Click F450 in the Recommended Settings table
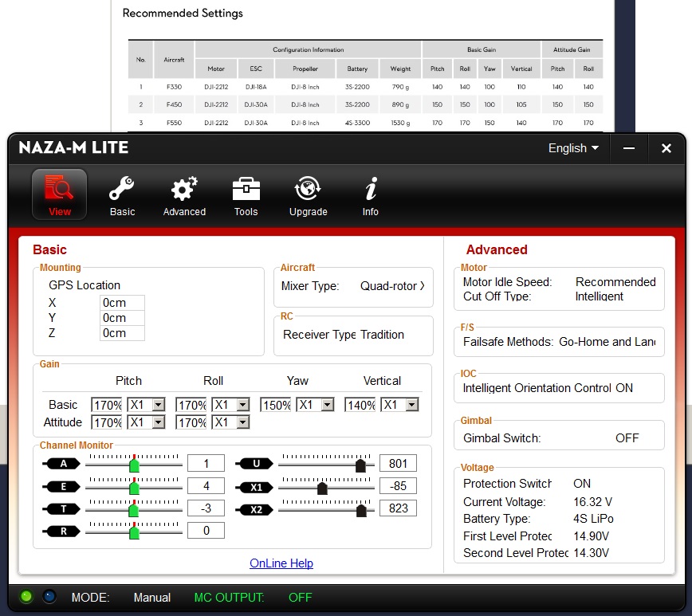This screenshot has width=692, height=616. 175,104
